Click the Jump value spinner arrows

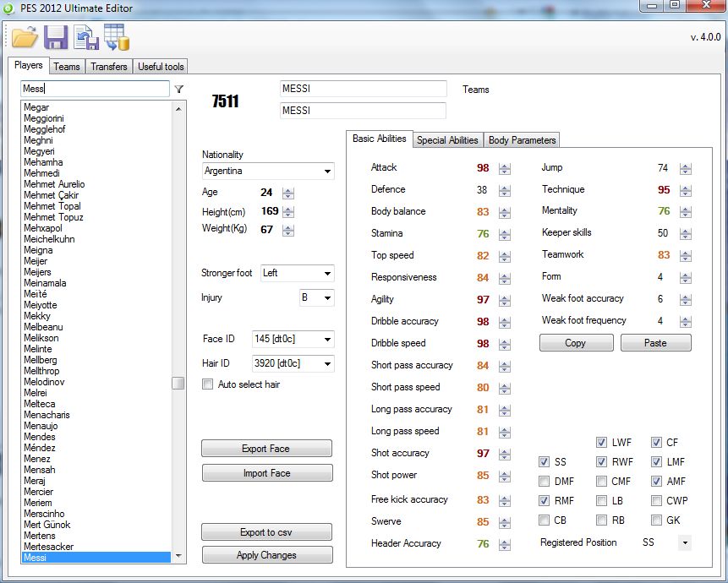tap(685, 168)
